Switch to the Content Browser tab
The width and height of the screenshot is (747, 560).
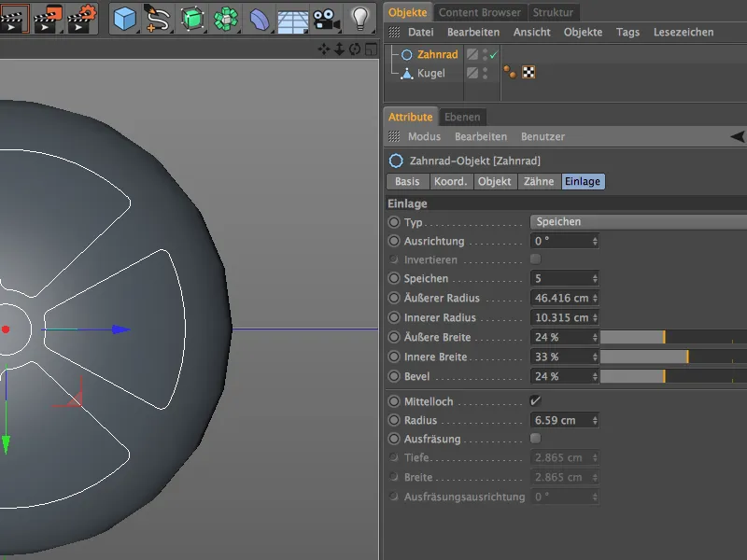click(x=480, y=12)
